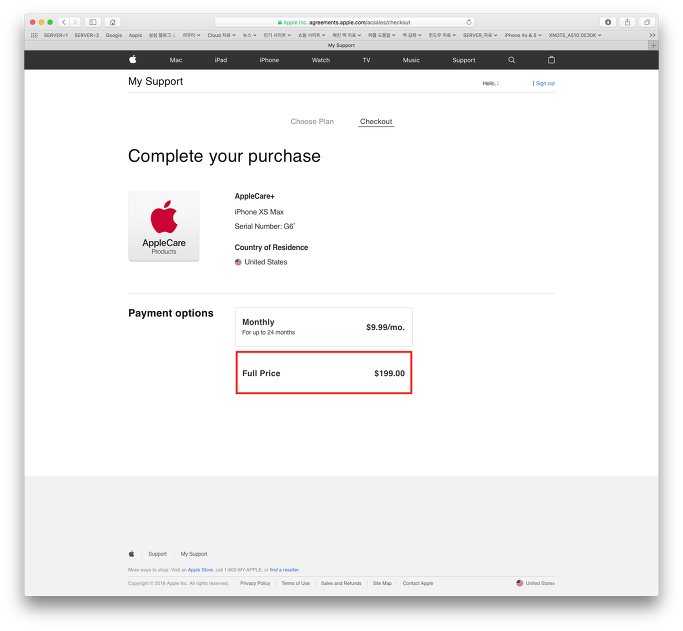Add a new tab with plus button

[x=653, y=45]
